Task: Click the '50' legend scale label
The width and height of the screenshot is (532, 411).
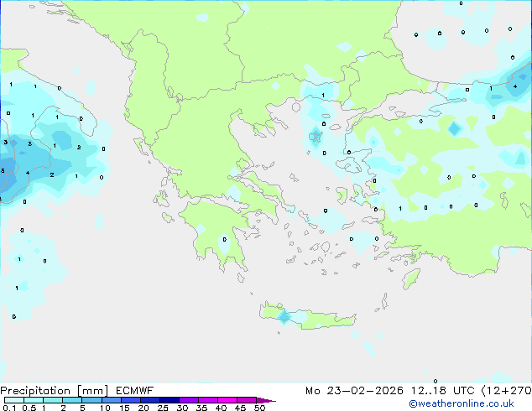Action: (x=259, y=408)
